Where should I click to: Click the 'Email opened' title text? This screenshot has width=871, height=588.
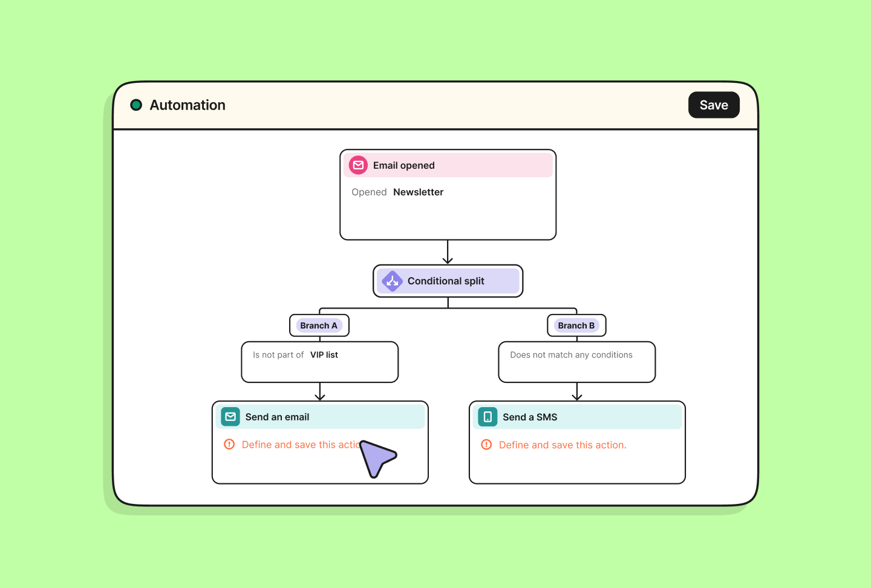click(x=404, y=166)
